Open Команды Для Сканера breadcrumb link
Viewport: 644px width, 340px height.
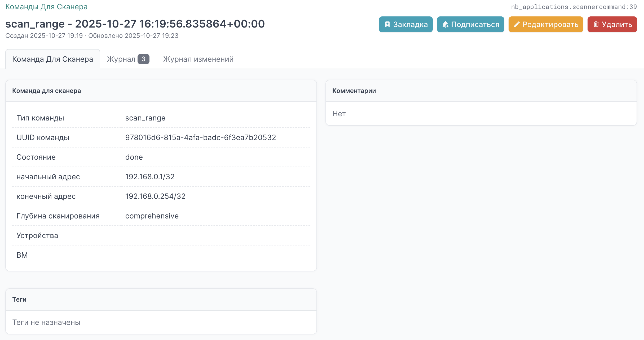[x=46, y=7]
